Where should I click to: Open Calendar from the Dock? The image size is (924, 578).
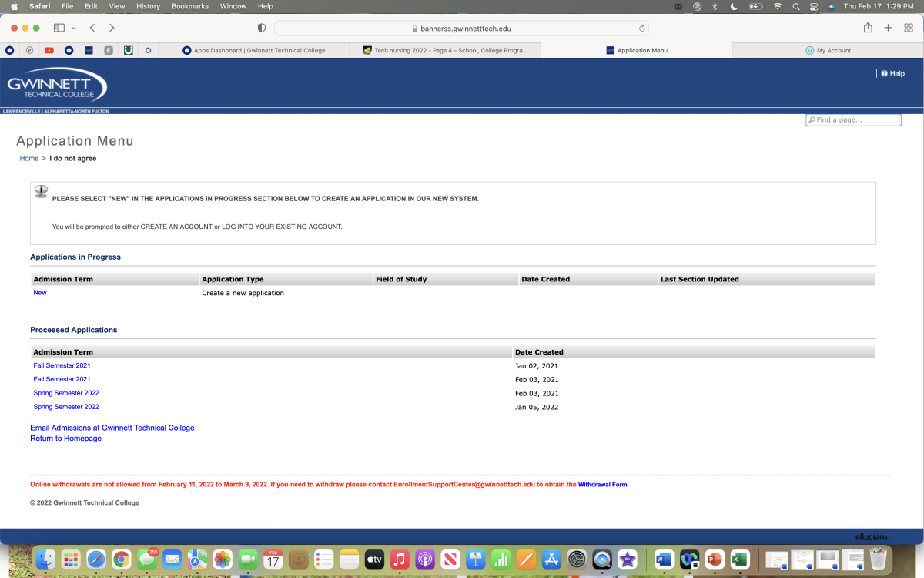(273, 559)
